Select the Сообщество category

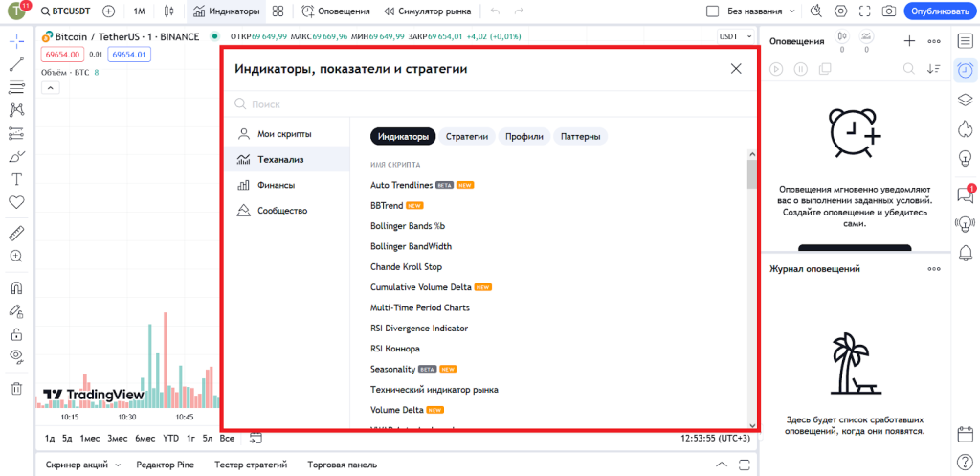point(287,211)
